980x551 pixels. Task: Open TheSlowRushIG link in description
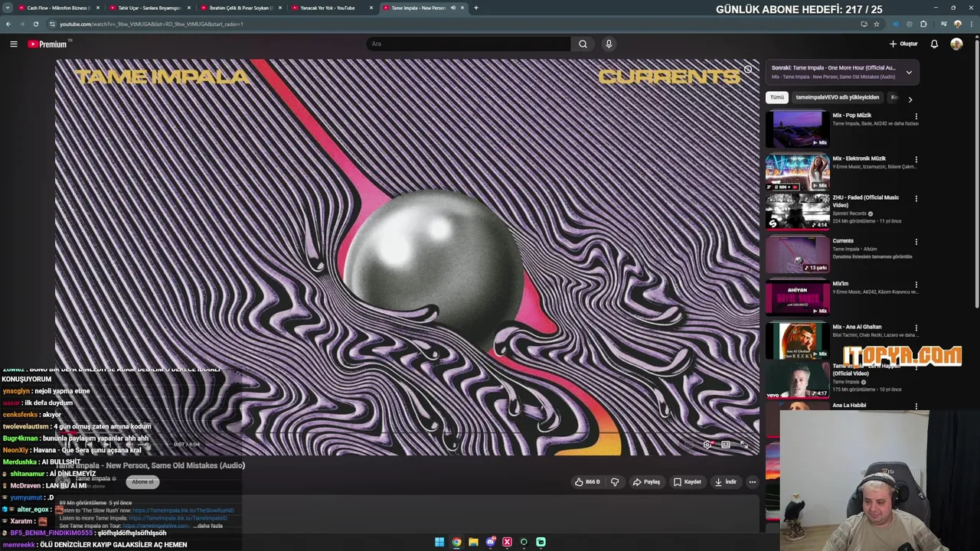(183, 510)
